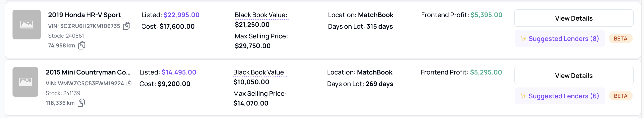View Details for Mini Countryman
Screen dimensions: 644x118
point(574,76)
